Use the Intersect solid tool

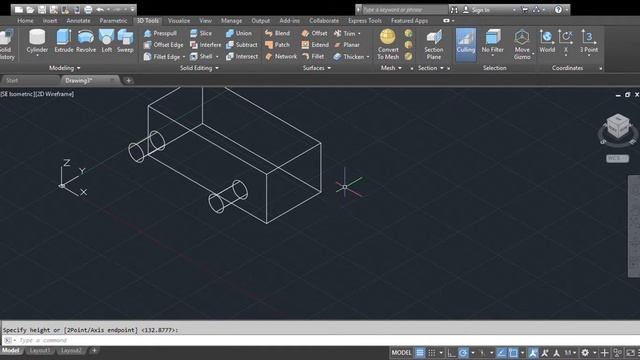pyautogui.click(x=242, y=57)
